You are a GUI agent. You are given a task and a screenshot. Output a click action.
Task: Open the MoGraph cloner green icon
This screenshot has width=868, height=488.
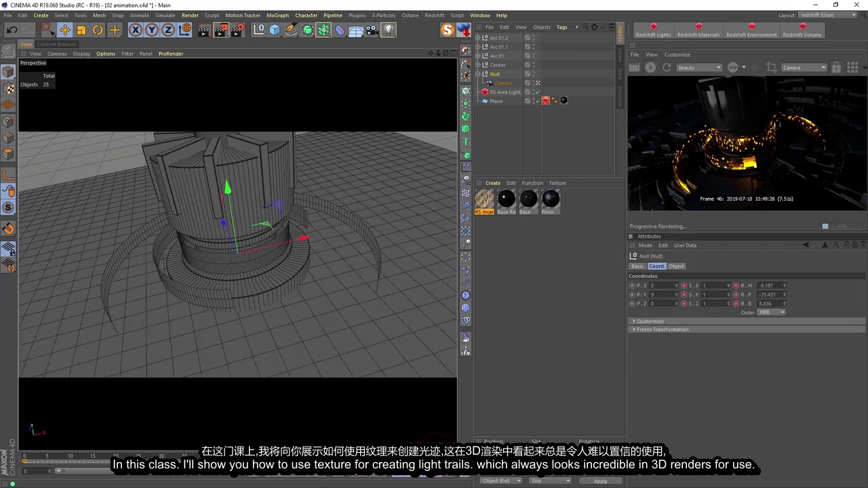pyautogui.click(x=323, y=30)
